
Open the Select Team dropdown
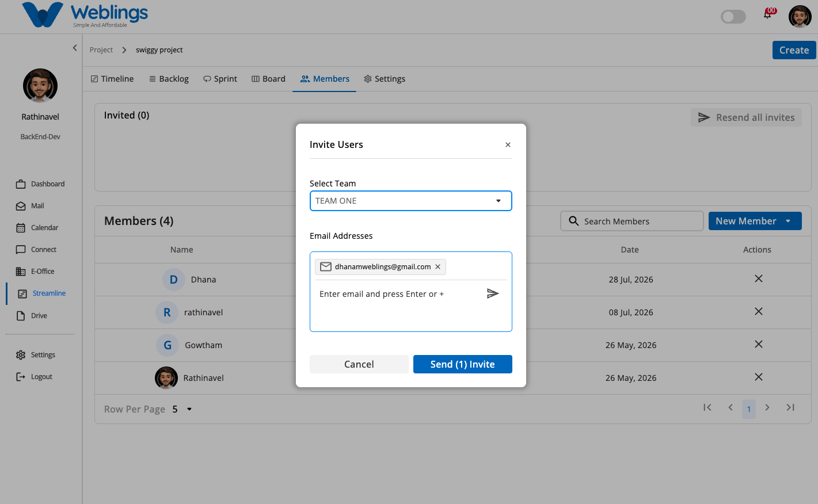tap(411, 201)
